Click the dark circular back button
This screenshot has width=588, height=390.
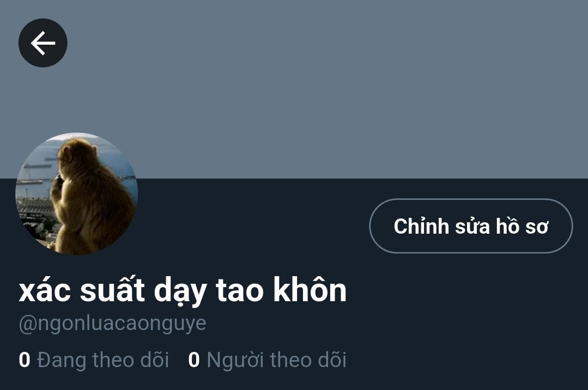43,43
